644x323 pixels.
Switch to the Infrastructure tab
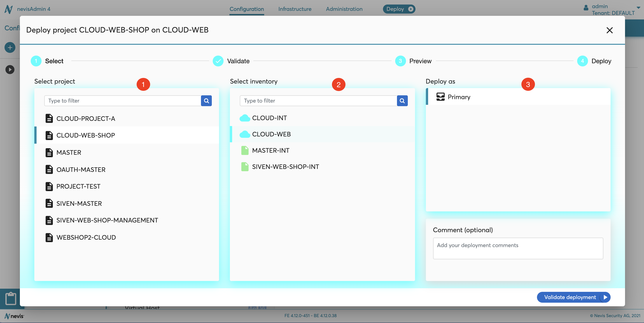295,9
